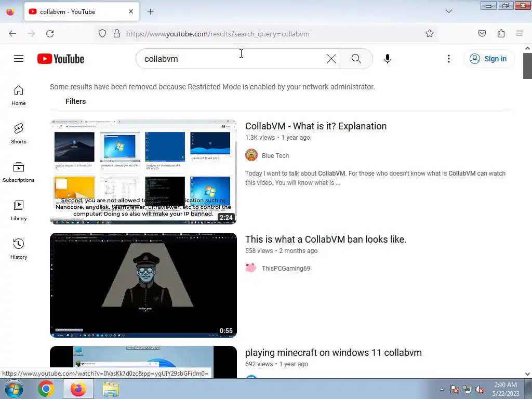
Task: Open the muted volume tray icon
Action: 480,390
